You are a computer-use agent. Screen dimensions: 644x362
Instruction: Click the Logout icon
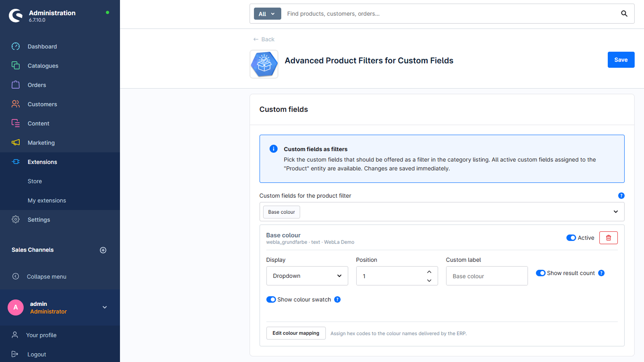[x=15, y=354]
